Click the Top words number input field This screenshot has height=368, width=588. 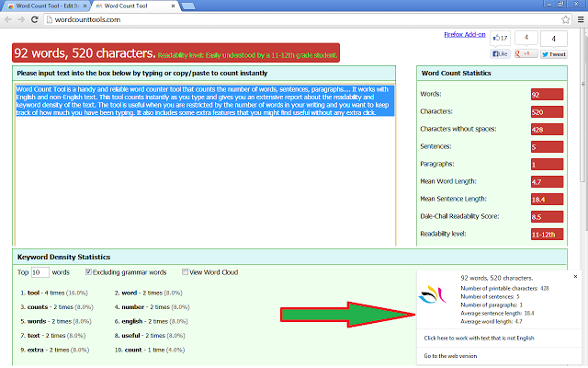[x=40, y=272]
